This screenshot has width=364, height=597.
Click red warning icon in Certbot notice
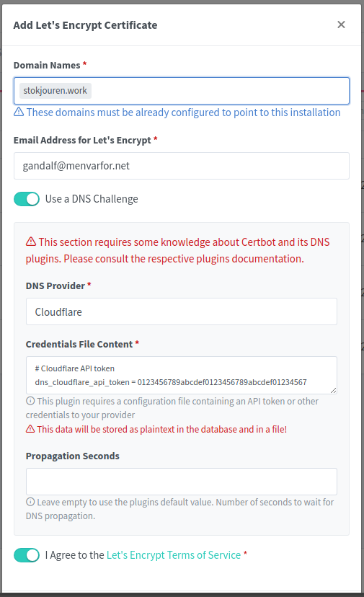click(x=31, y=242)
